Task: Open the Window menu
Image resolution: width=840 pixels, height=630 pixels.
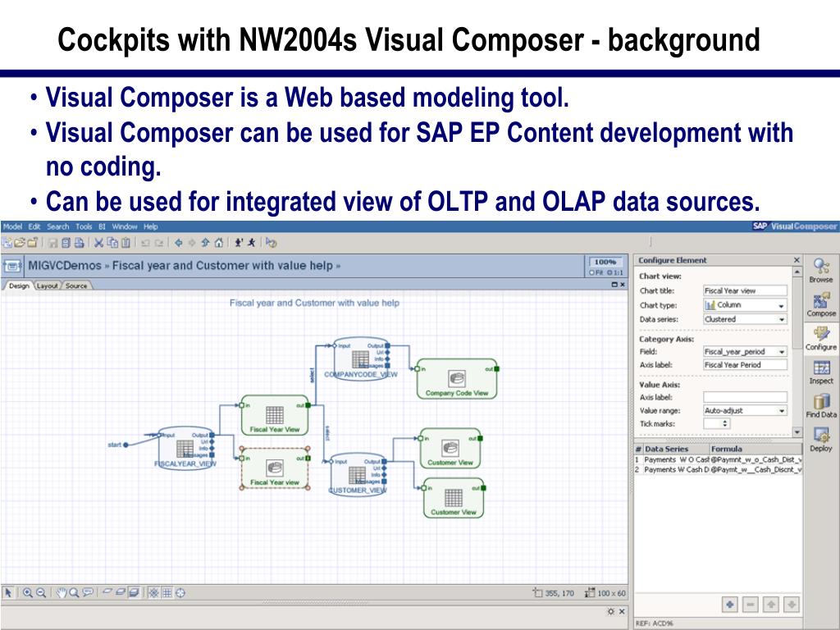Action: (125, 226)
